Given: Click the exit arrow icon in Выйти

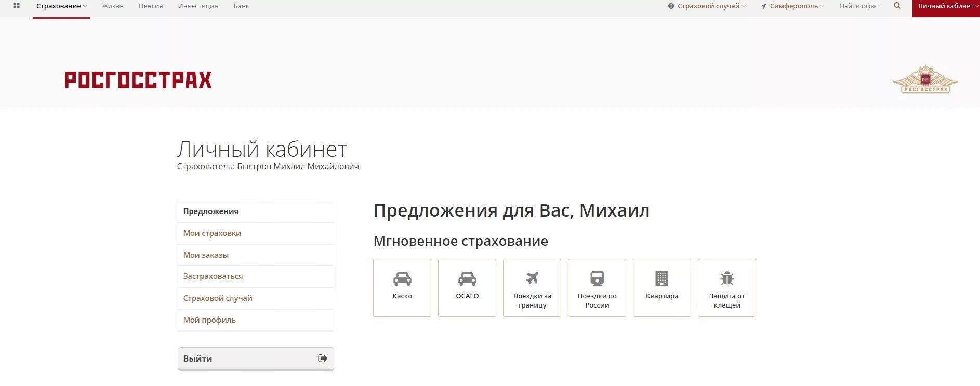Looking at the screenshot, I should [323, 358].
